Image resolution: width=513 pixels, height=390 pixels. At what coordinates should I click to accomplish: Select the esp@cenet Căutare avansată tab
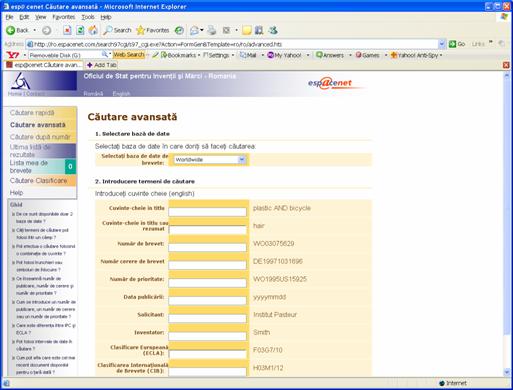tap(43, 65)
